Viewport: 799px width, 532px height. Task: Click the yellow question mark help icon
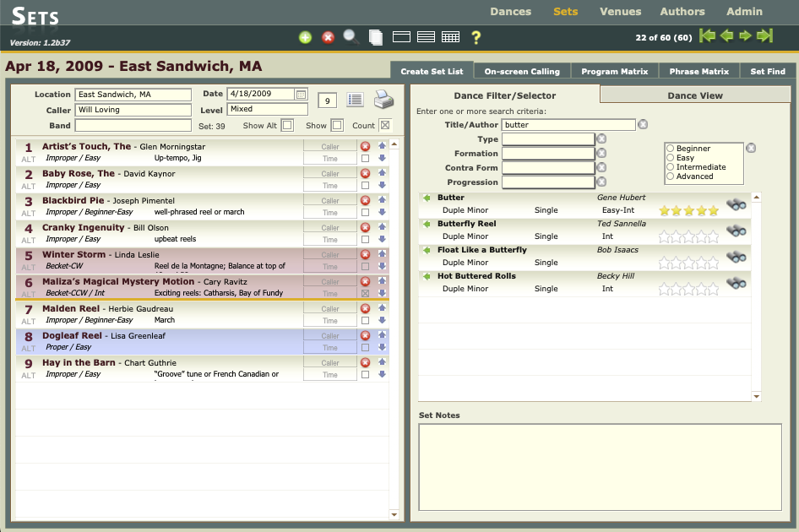coord(476,37)
